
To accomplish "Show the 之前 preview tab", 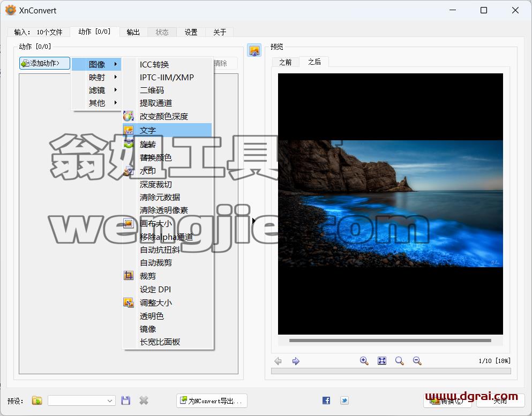I will [x=286, y=63].
